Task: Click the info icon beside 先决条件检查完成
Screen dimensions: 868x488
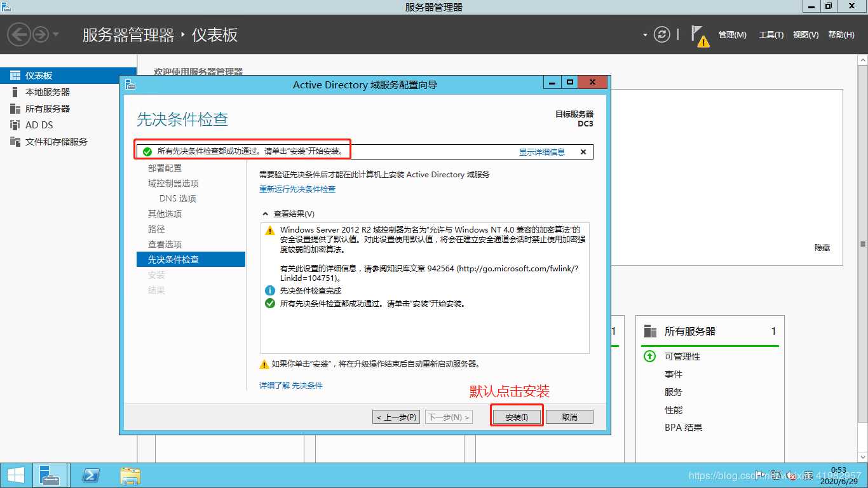Action: (270, 290)
